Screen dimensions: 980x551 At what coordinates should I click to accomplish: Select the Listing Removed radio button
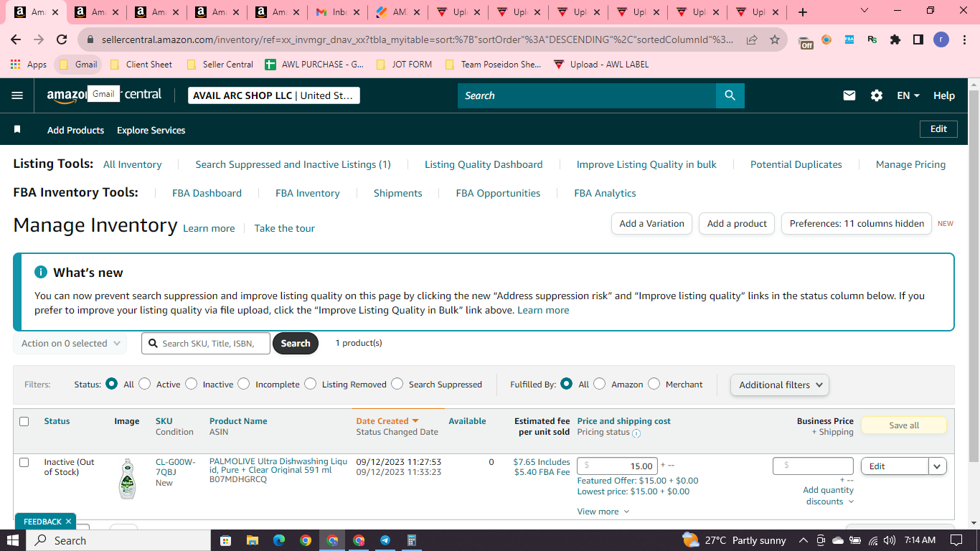click(x=310, y=384)
